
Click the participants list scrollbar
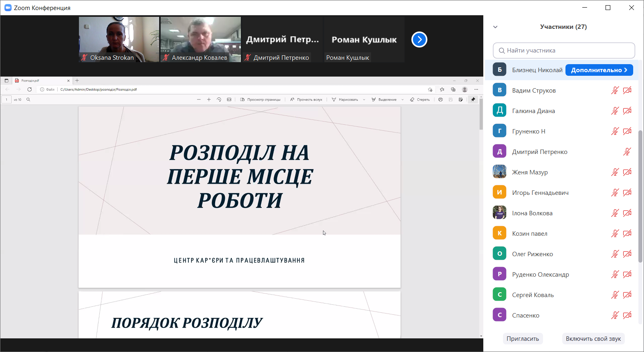(x=640, y=196)
